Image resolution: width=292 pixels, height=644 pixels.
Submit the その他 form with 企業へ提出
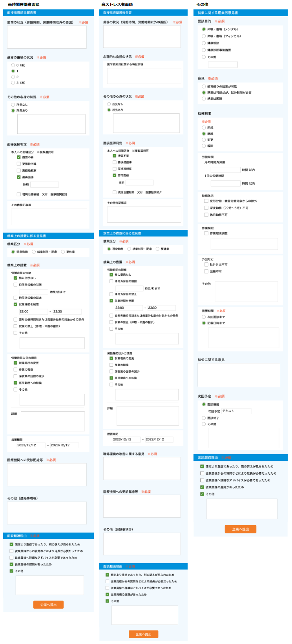(240, 529)
